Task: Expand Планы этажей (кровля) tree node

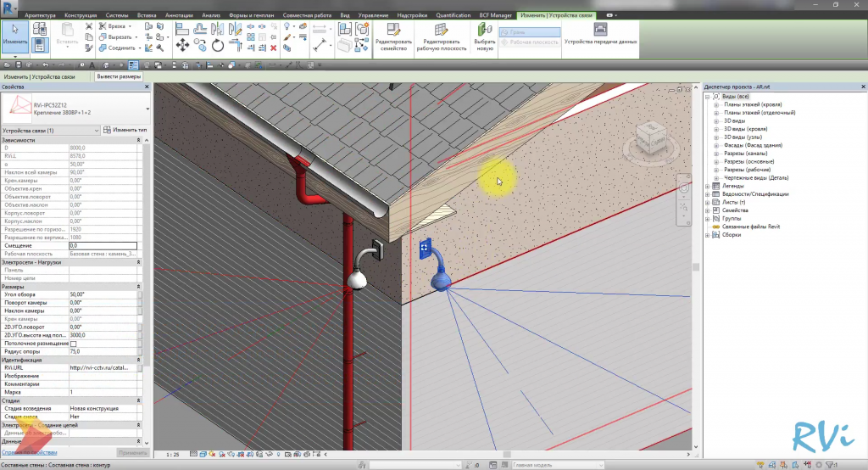Action: (x=716, y=104)
